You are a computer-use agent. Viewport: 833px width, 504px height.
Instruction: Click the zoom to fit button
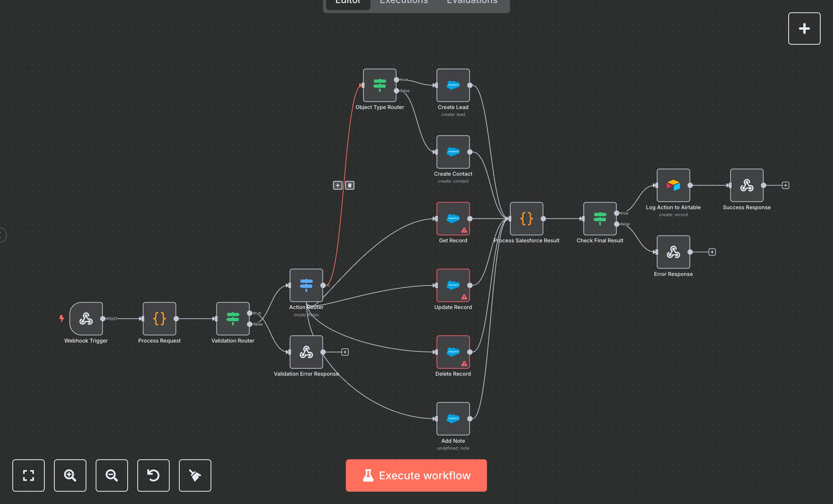pos(29,475)
